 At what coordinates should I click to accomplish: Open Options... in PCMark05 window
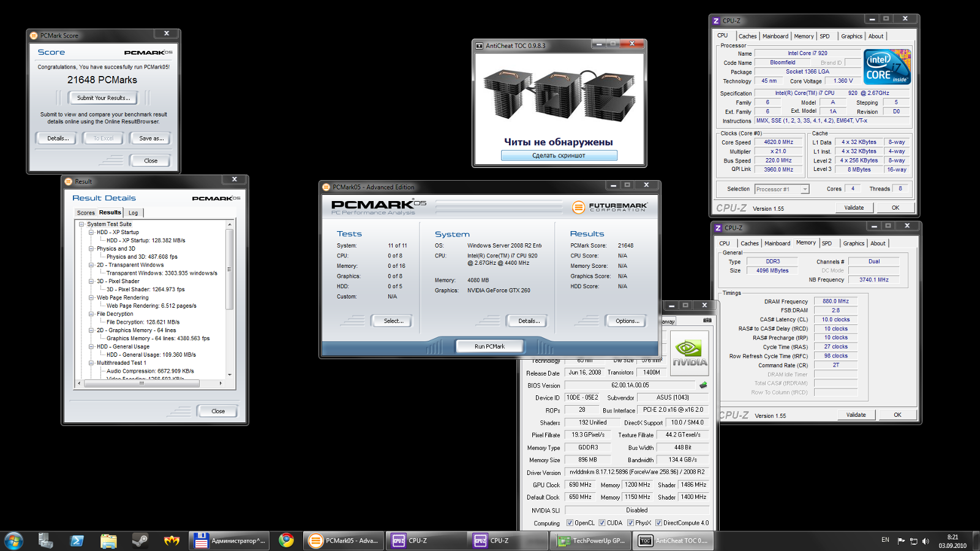point(627,321)
